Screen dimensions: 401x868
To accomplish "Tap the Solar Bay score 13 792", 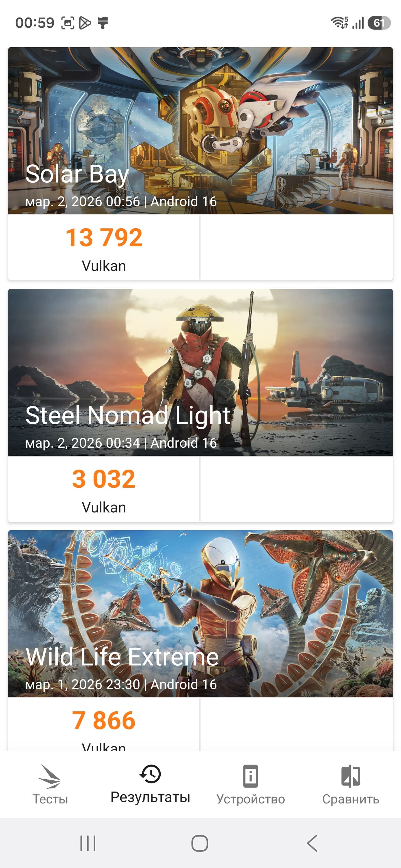I will coord(104,238).
